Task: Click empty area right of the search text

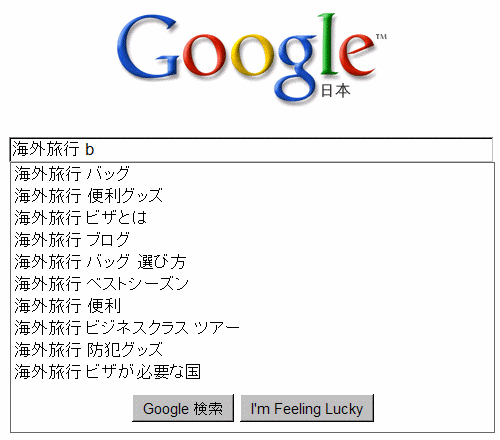Action: pos(293,149)
